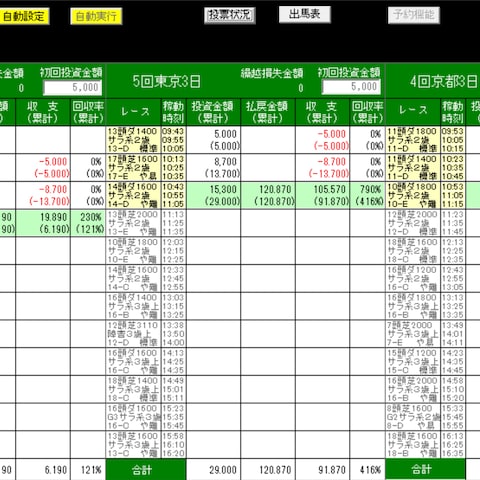Select left table 収支 19,890 cell
This screenshot has width=480, height=480.
tap(43, 223)
